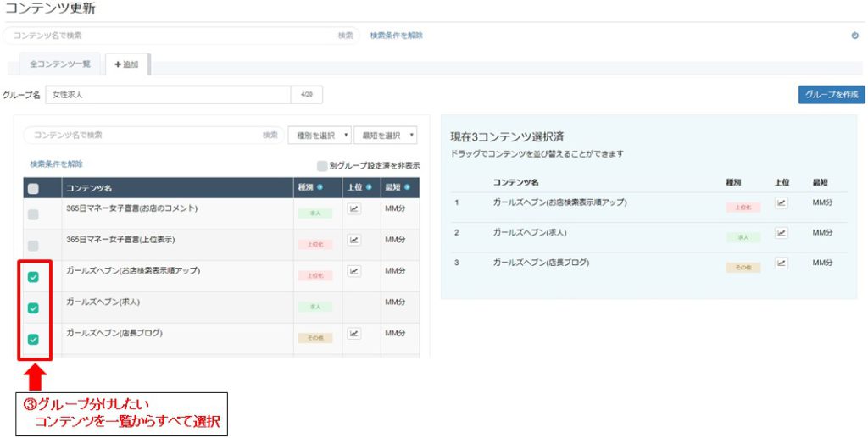Click the グループを作成 button
The image size is (868, 438).
point(832,95)
